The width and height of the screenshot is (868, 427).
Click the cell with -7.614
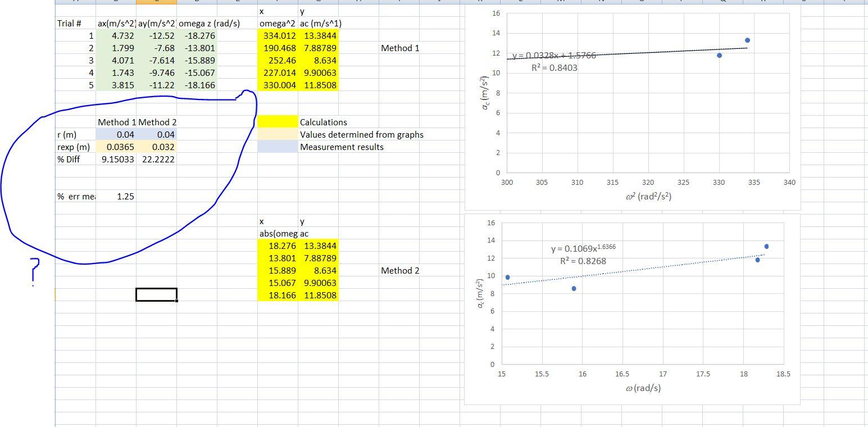tap(156, 60)
